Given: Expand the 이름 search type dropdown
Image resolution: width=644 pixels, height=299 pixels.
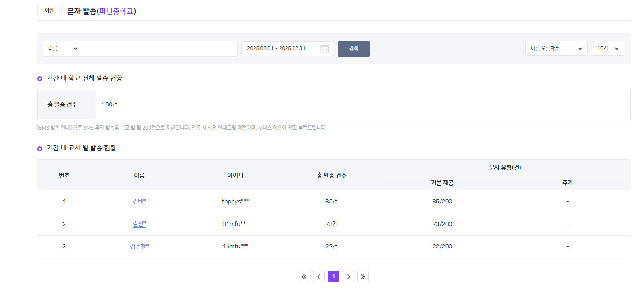Looking at the screenshot, I should pos(63,49).
